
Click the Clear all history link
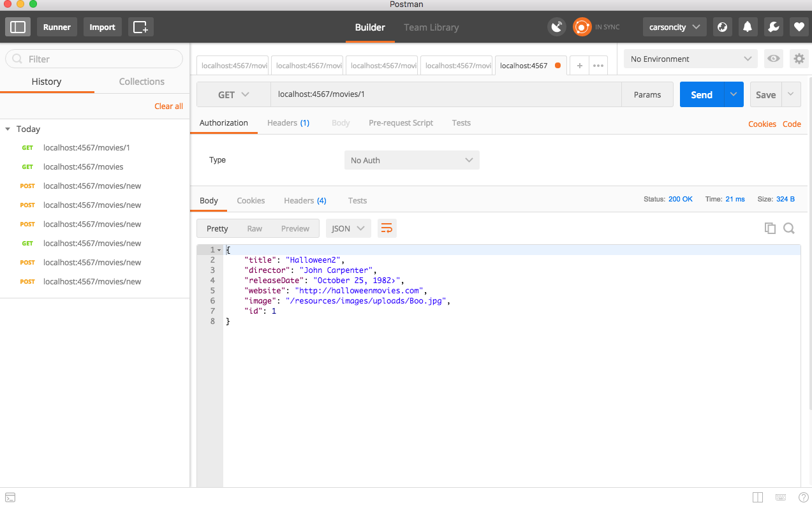tap(168, 106)
